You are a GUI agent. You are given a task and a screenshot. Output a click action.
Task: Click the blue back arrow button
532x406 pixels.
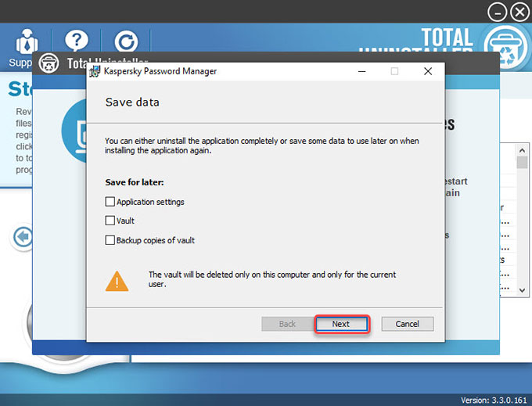[x=23, y=237]
